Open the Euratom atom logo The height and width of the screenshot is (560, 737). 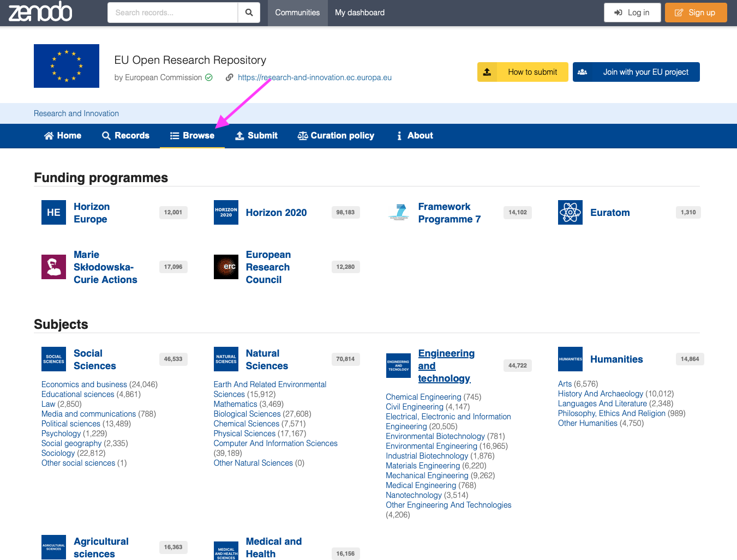click(x=570, y=213)
